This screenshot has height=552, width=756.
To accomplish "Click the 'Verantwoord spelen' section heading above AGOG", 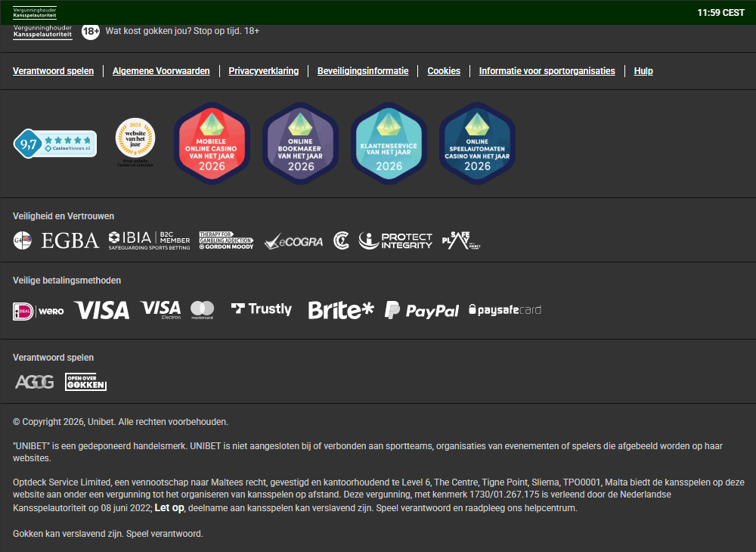I will point(54,357).
